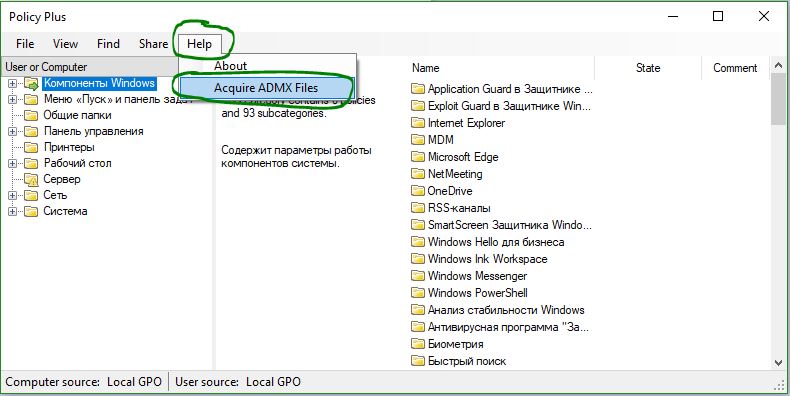Click the Microsoft Edge folder icon
Screen dimensions: 790x396
tap(418, 157)
